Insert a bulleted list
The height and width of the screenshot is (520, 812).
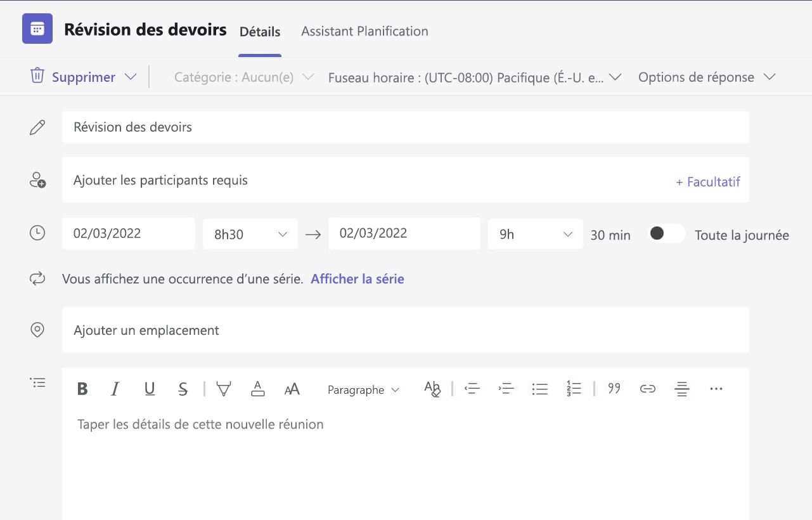(540, 389)
